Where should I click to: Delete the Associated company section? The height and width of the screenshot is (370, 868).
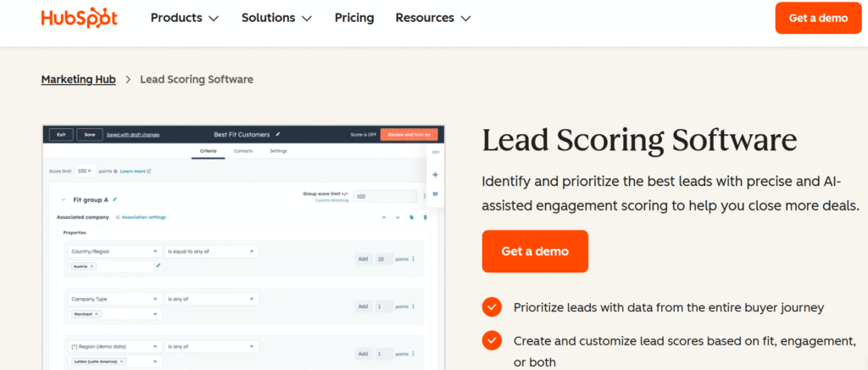pos(426,217)
